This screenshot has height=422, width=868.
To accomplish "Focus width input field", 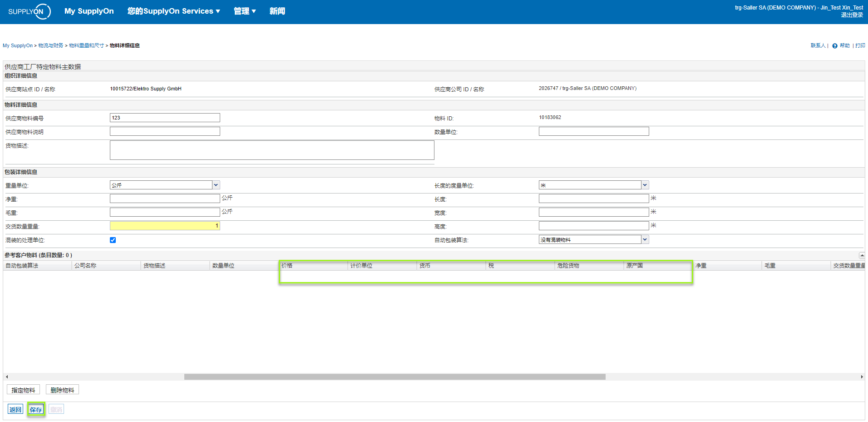I will [594, 212].
